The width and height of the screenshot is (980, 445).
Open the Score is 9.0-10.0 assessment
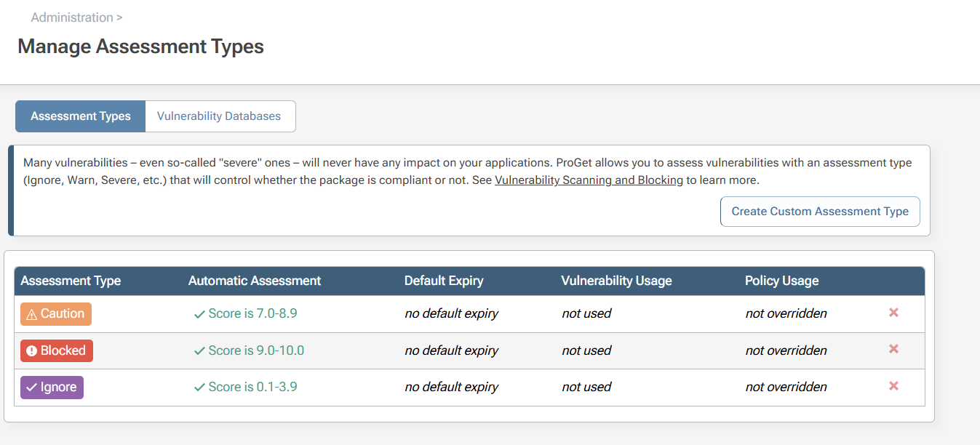(255, 350)
